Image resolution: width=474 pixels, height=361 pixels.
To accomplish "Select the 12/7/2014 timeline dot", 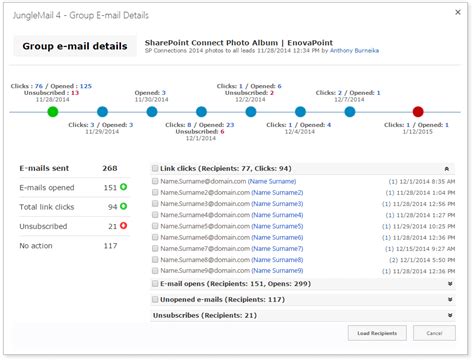I will pos(350,112).
